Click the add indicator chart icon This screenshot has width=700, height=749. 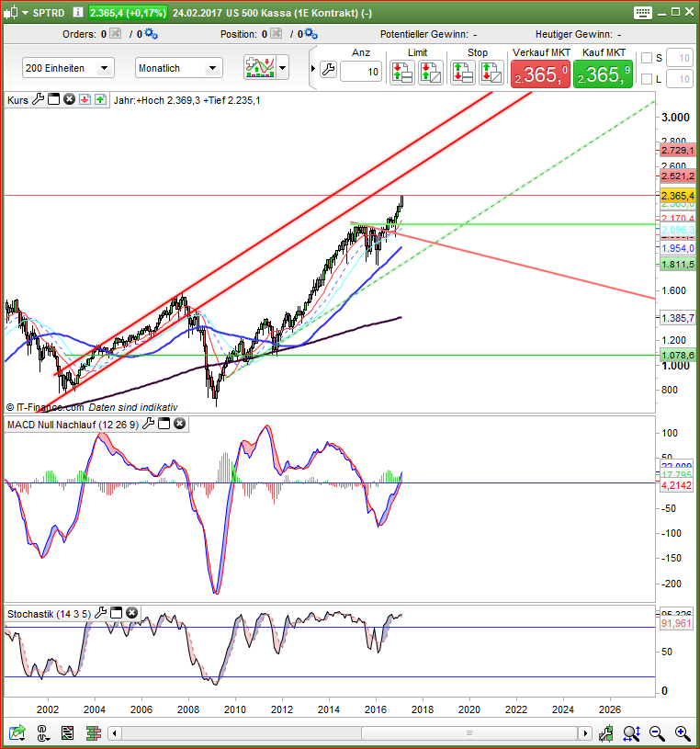pos(259,67)
